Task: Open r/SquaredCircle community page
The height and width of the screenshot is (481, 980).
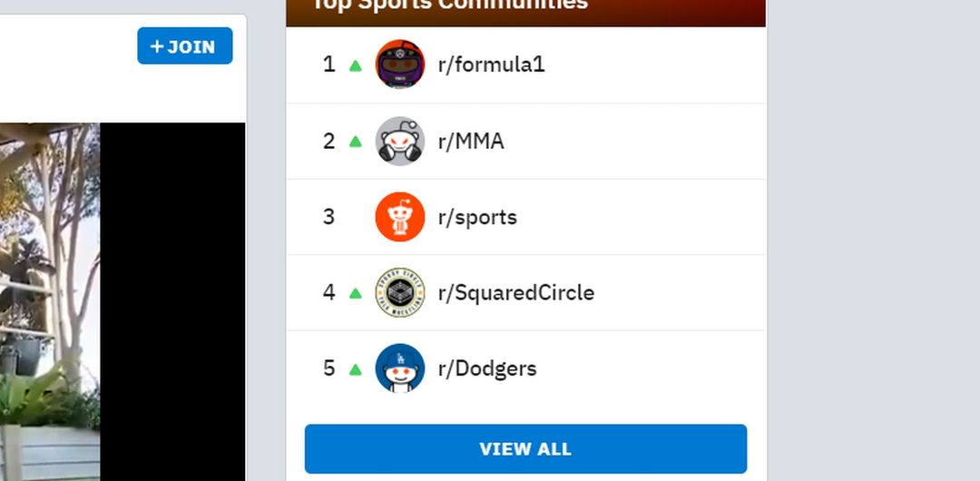Action: click(515, 292)
